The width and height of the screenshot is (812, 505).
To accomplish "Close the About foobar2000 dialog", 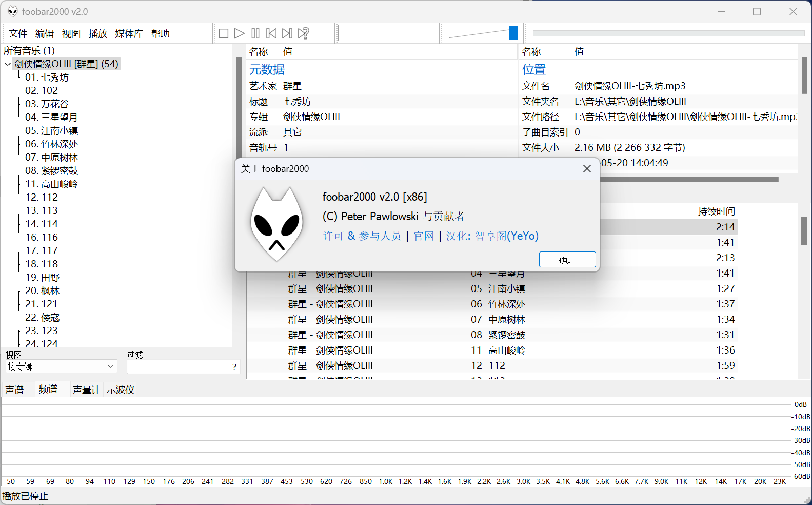I will click(587, 169).
